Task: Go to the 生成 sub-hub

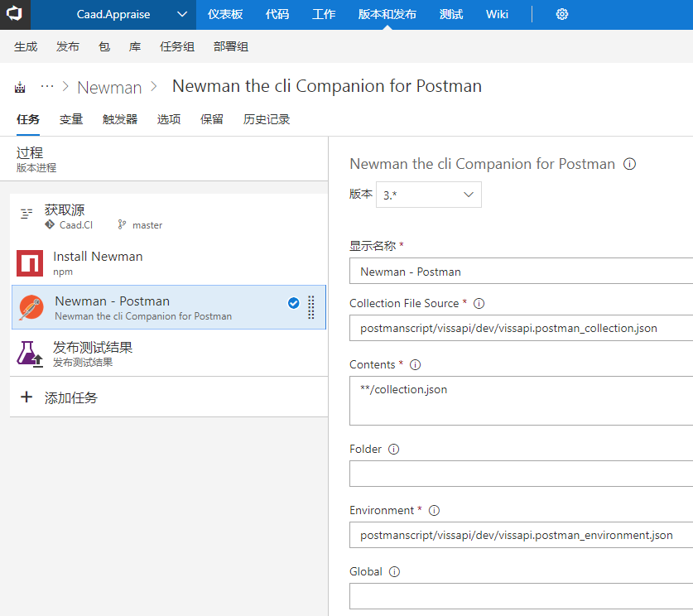Action: [x=26, y=46]
